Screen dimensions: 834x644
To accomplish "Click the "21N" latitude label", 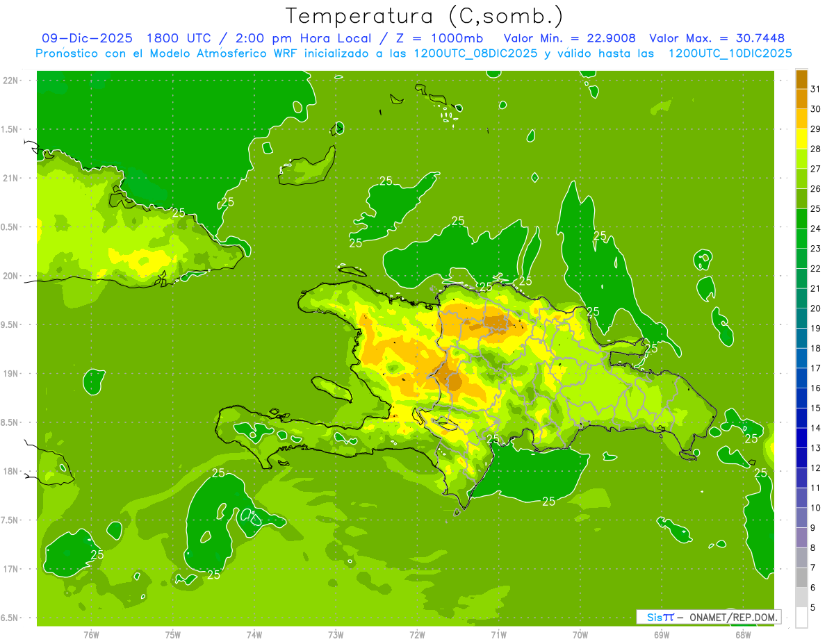I will [x=10, y=179].
